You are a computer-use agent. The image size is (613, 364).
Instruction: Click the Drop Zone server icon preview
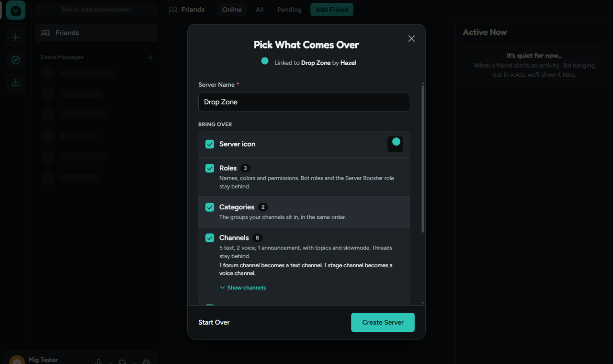coord(395,144)
